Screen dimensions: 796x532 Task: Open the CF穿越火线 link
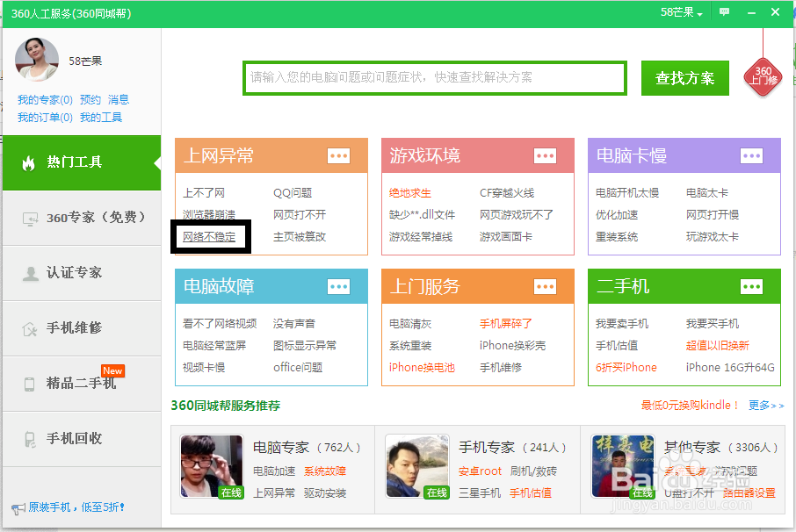(507, 193)
